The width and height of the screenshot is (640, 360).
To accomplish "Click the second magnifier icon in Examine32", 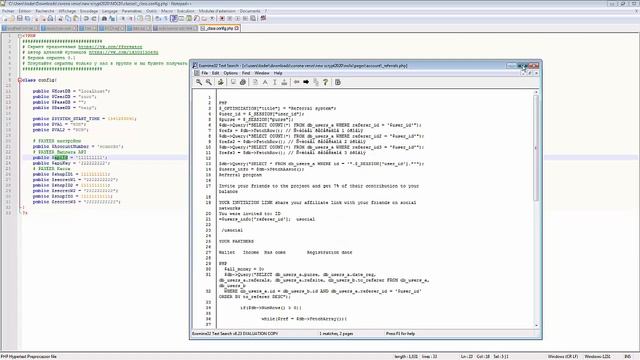I will (209, 82).
